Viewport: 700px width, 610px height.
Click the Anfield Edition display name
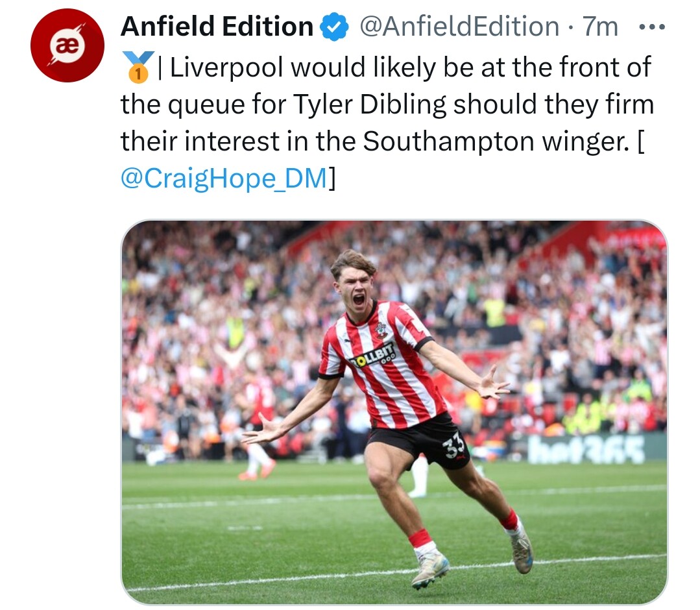[217, 27]
